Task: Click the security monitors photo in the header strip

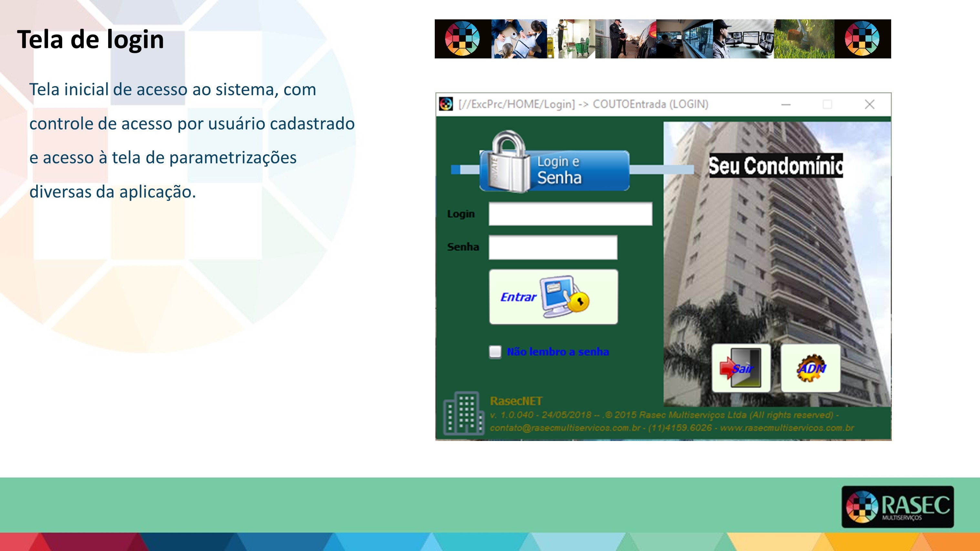Action: pyautogui.click(x=744, y=39)
